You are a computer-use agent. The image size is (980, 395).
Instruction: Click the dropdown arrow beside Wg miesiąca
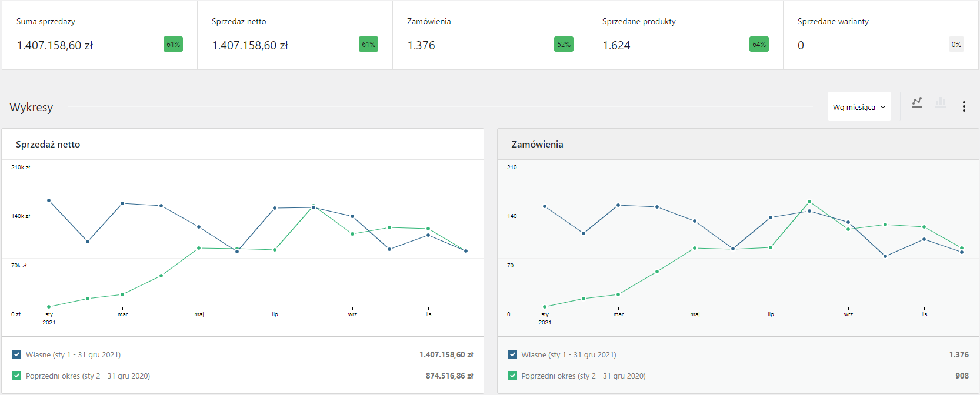click(x=883, y=107)
